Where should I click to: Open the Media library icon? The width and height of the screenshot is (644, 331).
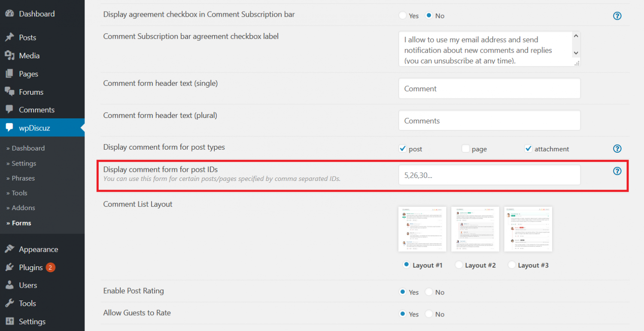point(9,55)
